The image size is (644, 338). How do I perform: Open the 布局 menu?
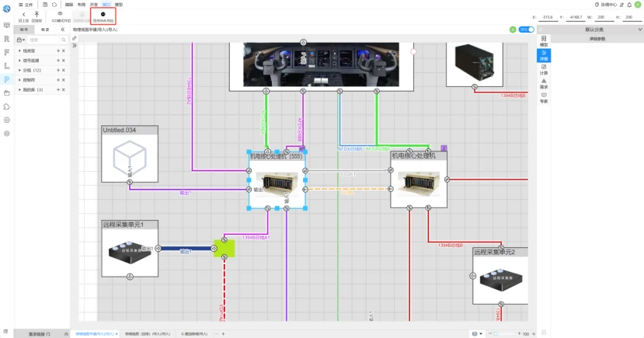[82, 5]
